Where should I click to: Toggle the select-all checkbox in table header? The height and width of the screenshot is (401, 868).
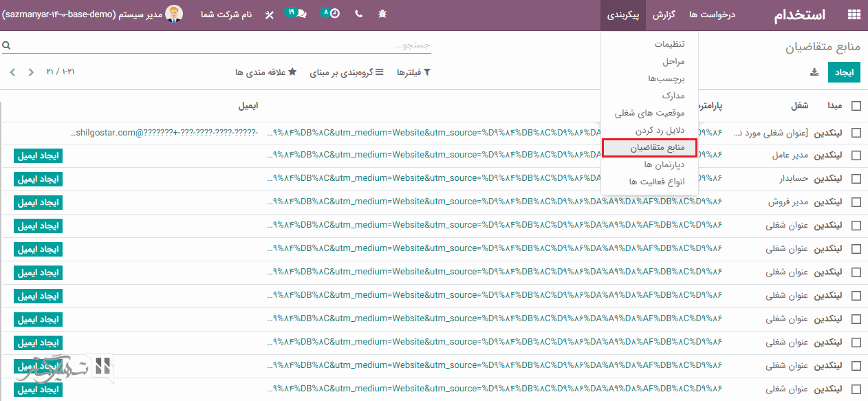(x=856, y=106)
